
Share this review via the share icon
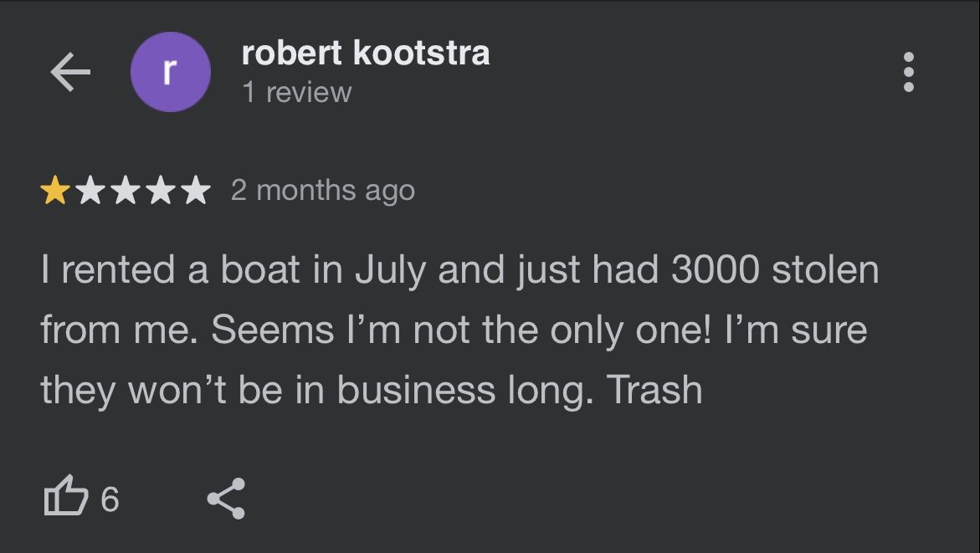pos(226,498)
